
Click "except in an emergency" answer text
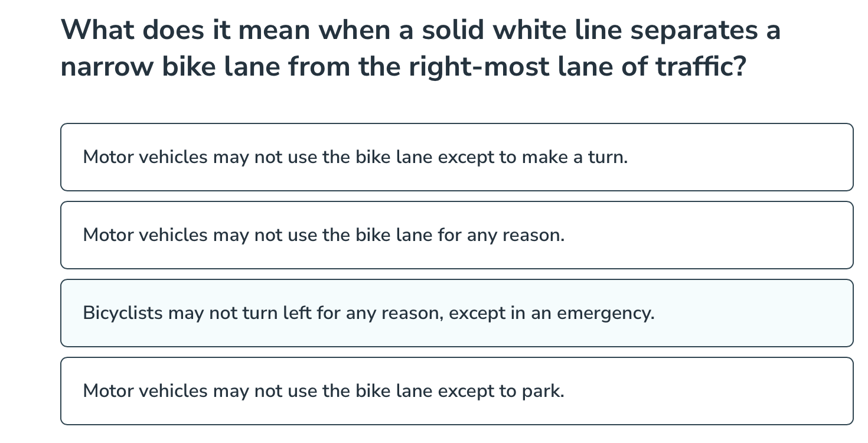[x=551, y=313]
